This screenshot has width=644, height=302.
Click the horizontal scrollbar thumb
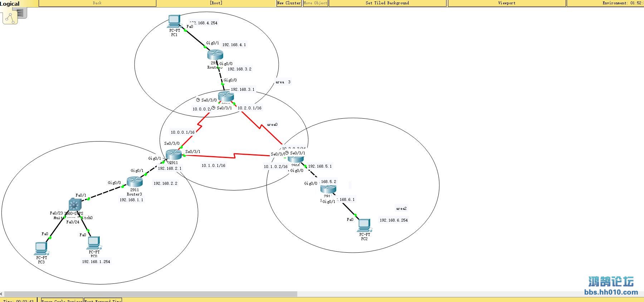click(151, 294)
